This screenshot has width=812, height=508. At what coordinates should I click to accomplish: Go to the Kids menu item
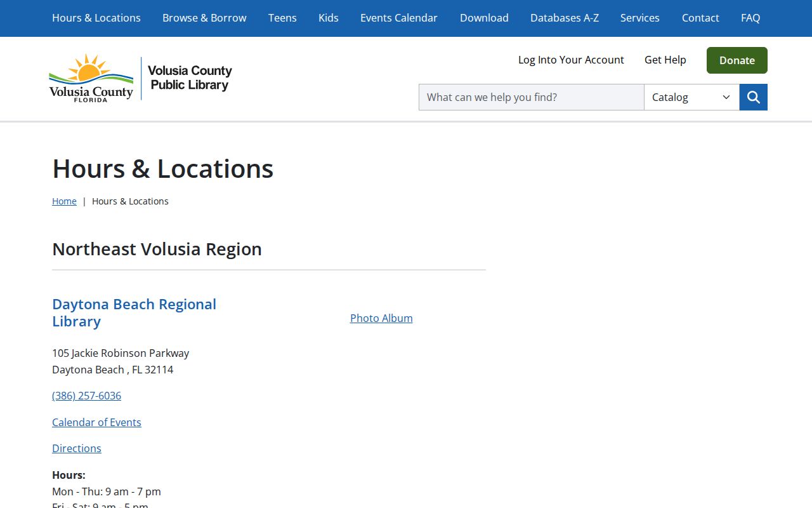pyautogui.click(x=329, y=18)
